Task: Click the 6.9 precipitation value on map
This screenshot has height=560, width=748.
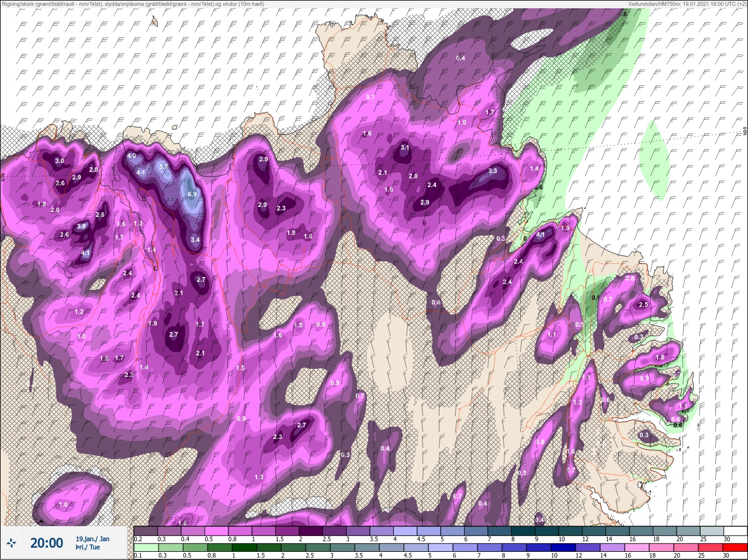Action: tap(193, 193)
